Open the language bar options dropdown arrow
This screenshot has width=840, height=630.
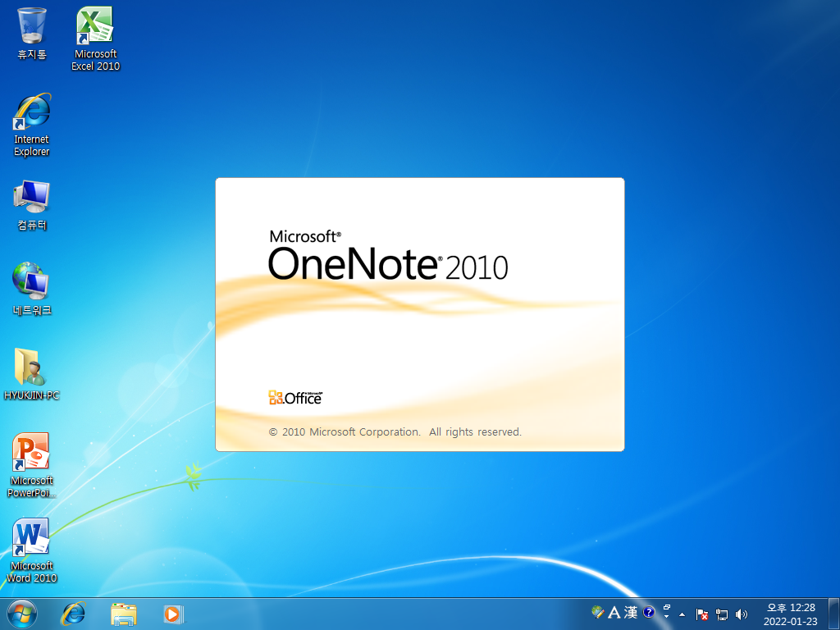[x=666, y=617]
